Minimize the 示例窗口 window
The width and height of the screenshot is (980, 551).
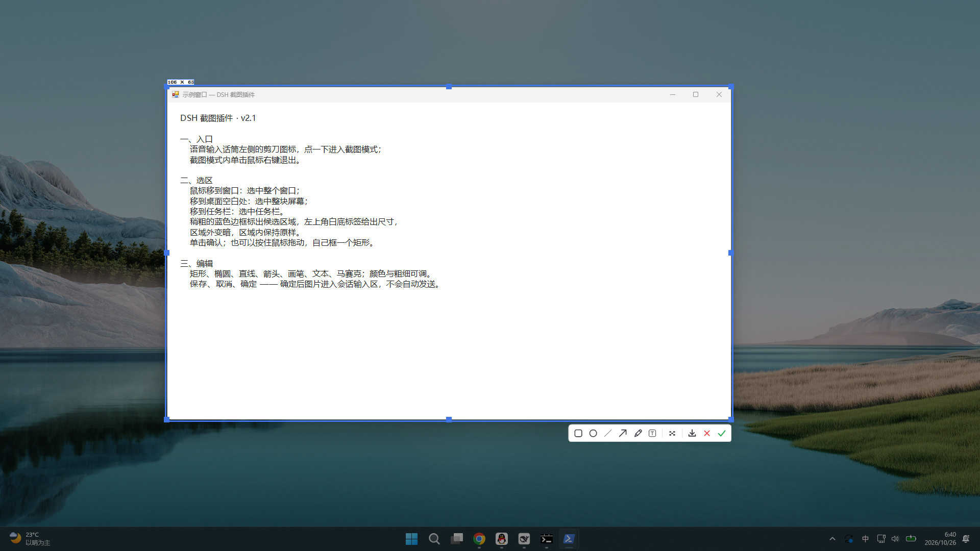point(673,94)
